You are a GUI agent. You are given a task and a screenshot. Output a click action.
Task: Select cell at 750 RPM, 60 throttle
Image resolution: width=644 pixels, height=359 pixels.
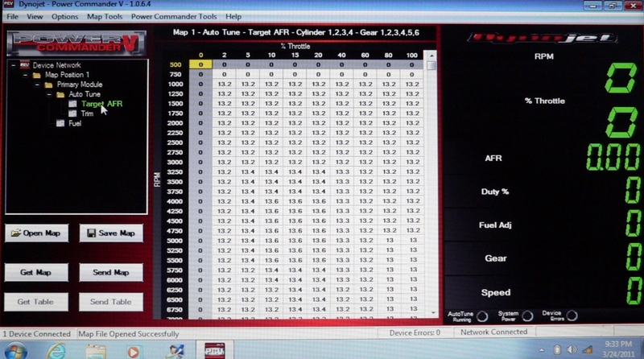(x=365, y=74)
